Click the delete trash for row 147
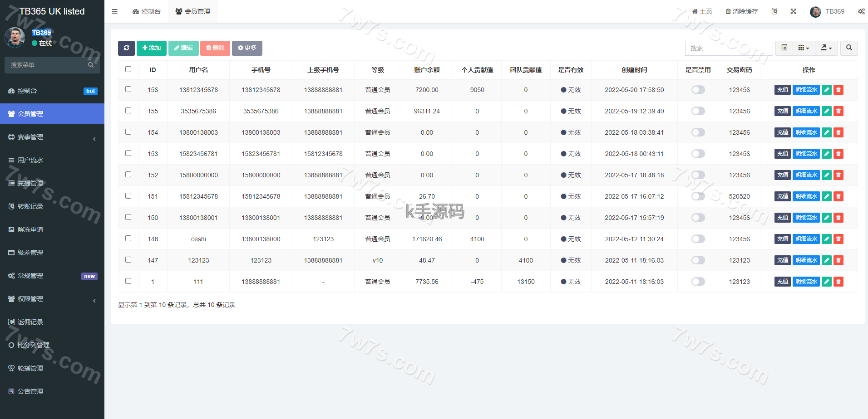The width and height of the screenshot is (868, 419). coord(838,260)
